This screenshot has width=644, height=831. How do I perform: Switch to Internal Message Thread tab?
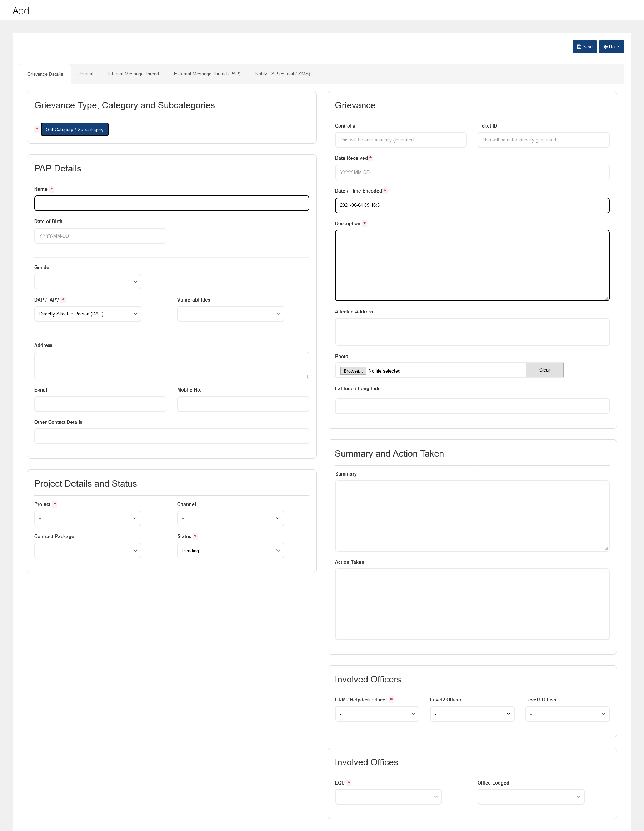133,74
